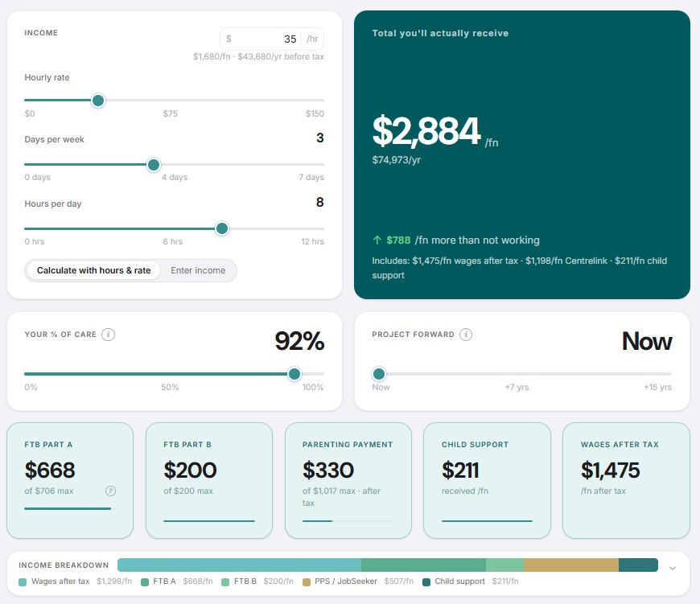This screenshot has height=604, width=700.
Task: Click the 7 days slider label
Action: pos(311,178)
